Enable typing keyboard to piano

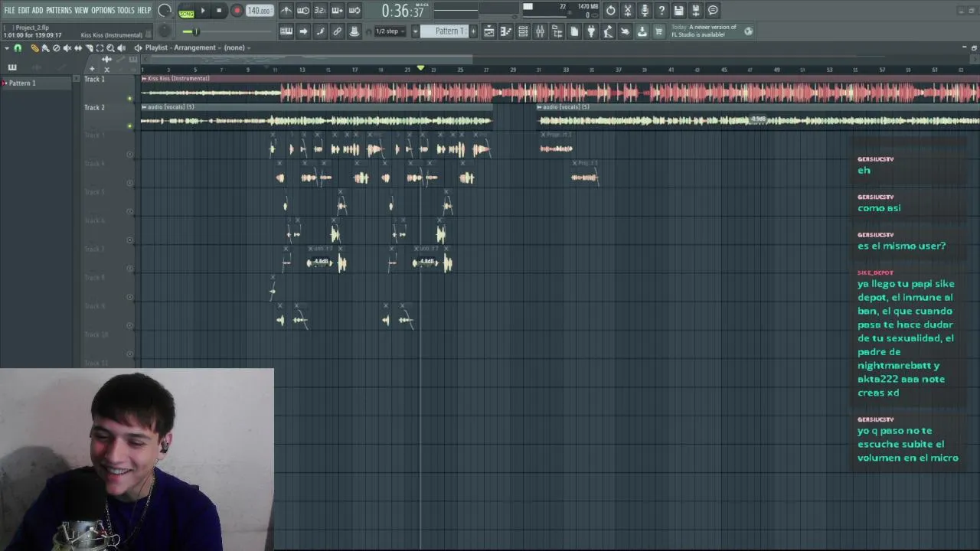click(x=286, y=31)
